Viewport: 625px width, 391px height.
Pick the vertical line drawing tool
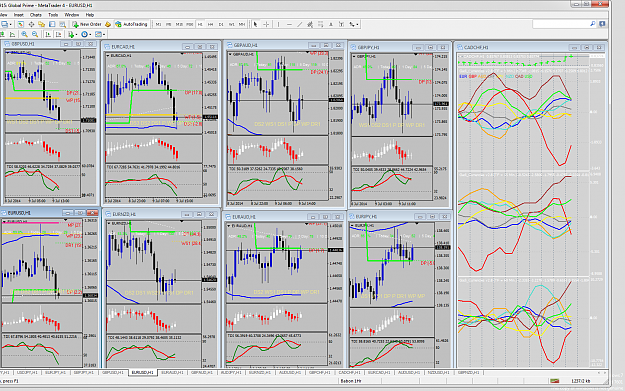[279, 24]
